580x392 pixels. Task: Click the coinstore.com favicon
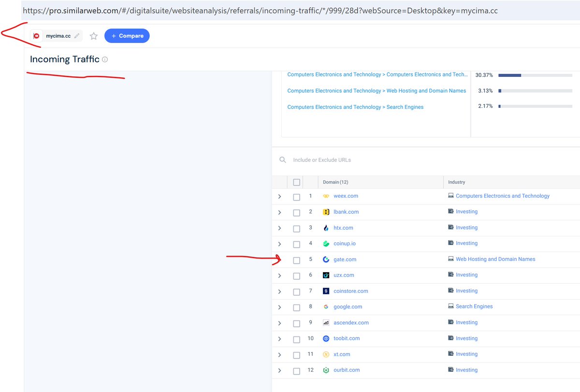pos(326,291)
